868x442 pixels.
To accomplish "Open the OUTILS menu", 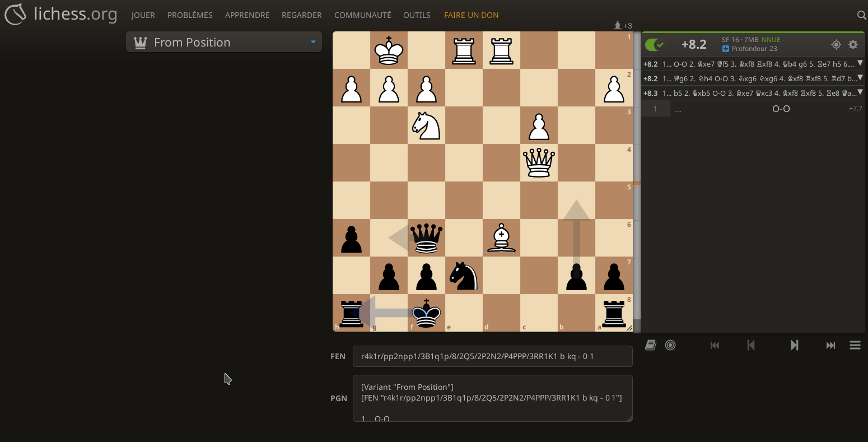I will click(x=417, y=15).
